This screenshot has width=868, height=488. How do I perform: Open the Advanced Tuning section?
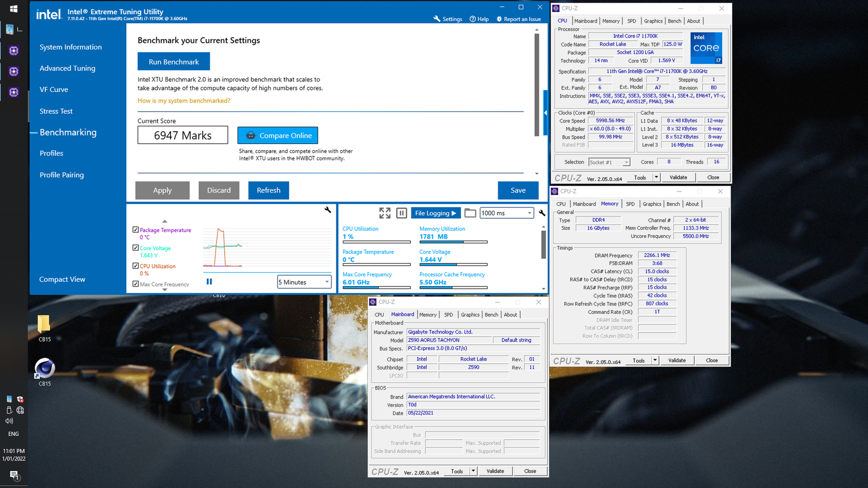point(67,68)
